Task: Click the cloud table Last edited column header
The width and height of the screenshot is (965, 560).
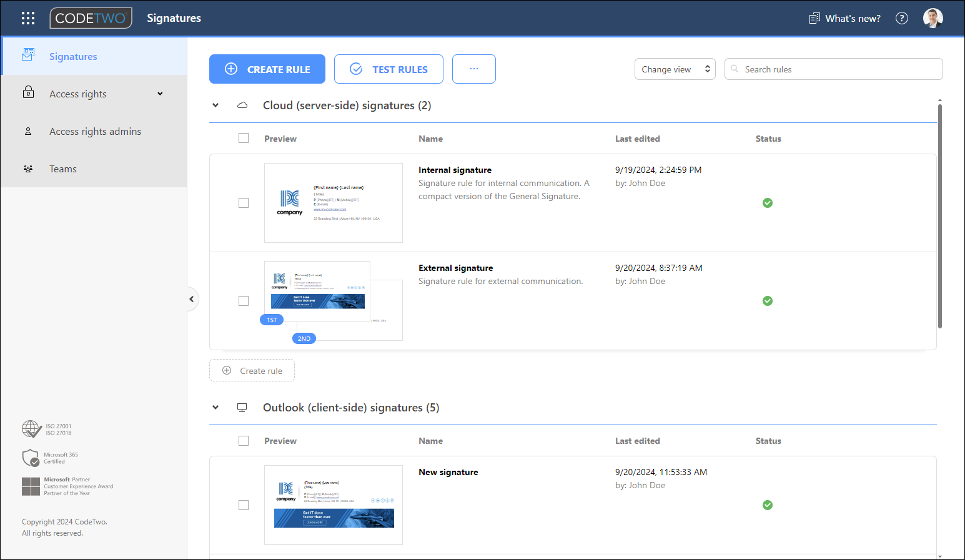Action: tap(637, 139)
